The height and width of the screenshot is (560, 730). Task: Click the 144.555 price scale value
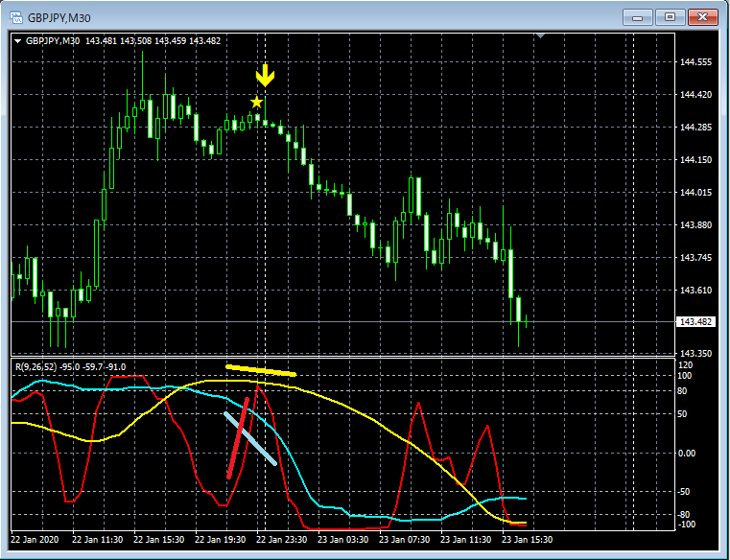[695, 62]
